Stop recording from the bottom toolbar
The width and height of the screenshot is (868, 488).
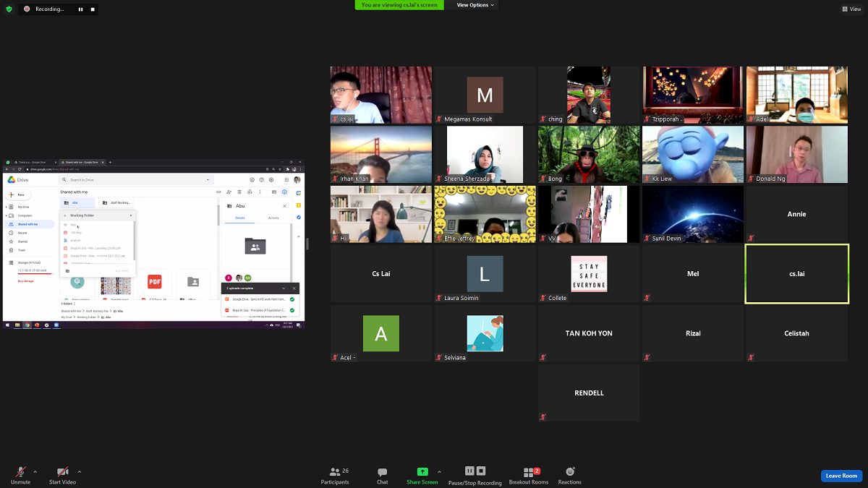pyautogui.click(x=481, y=471)
